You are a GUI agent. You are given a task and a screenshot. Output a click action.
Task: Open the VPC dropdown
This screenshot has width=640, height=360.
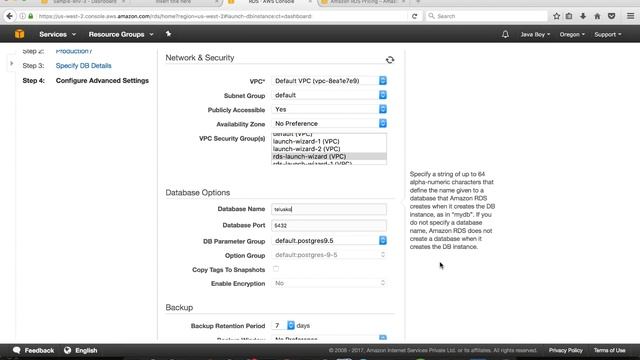[x=329, y=81]
